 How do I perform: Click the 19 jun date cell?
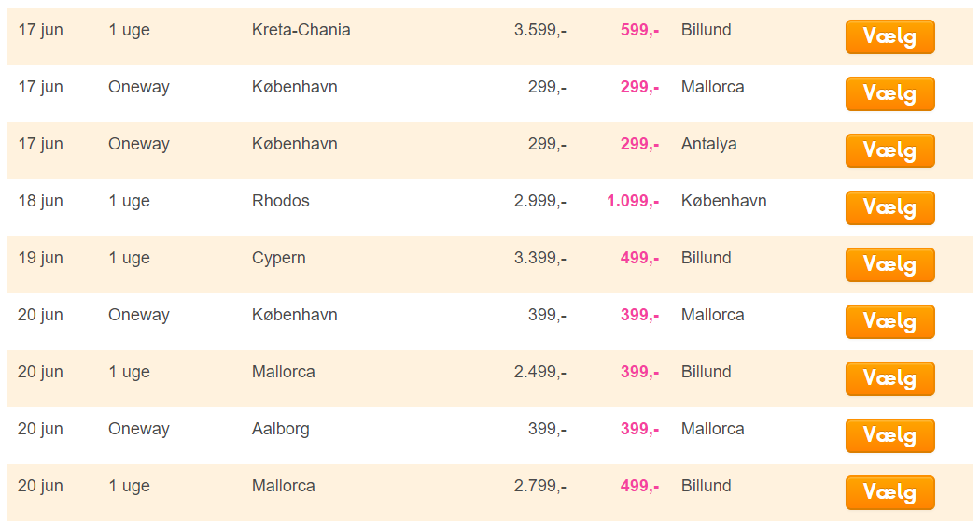(40, 259)
